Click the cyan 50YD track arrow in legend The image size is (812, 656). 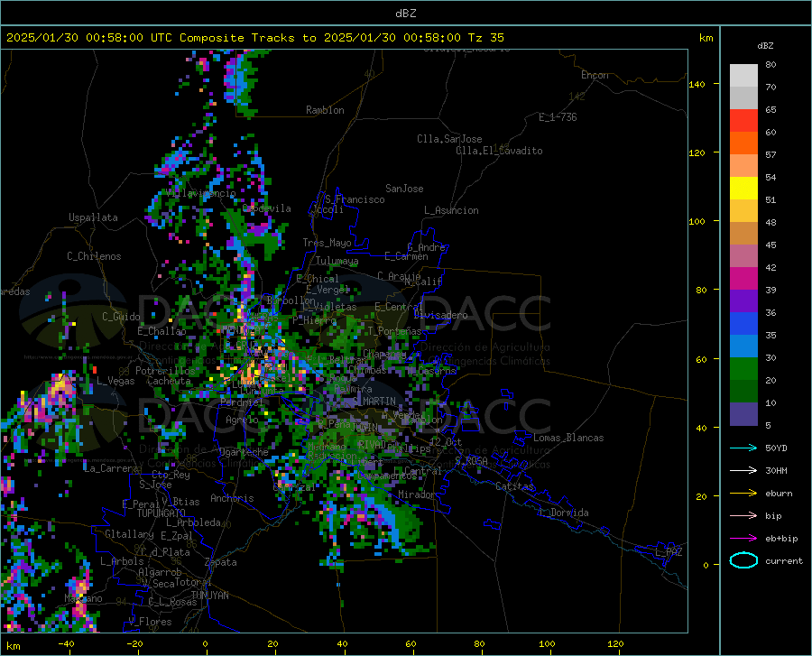743,448
